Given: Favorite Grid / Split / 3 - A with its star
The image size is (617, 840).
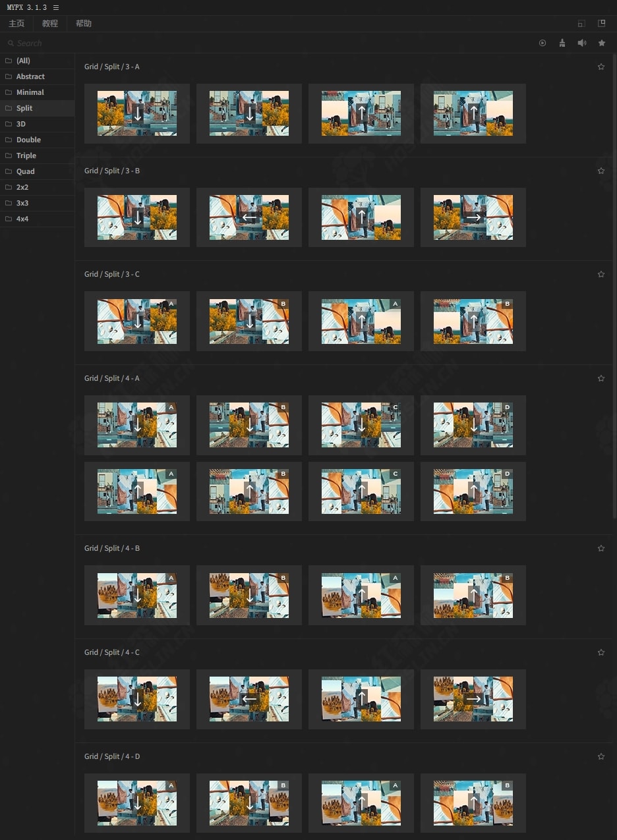Looking at the screenshot, I should (601, 67).
